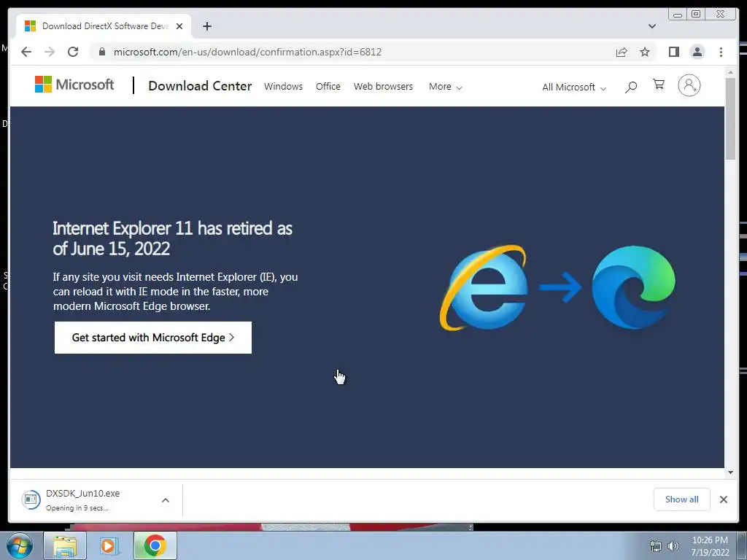Click the Internet Explorer 11 has retired heading
The height and width of the screenshot is (560, 747).
click(172, 238)
